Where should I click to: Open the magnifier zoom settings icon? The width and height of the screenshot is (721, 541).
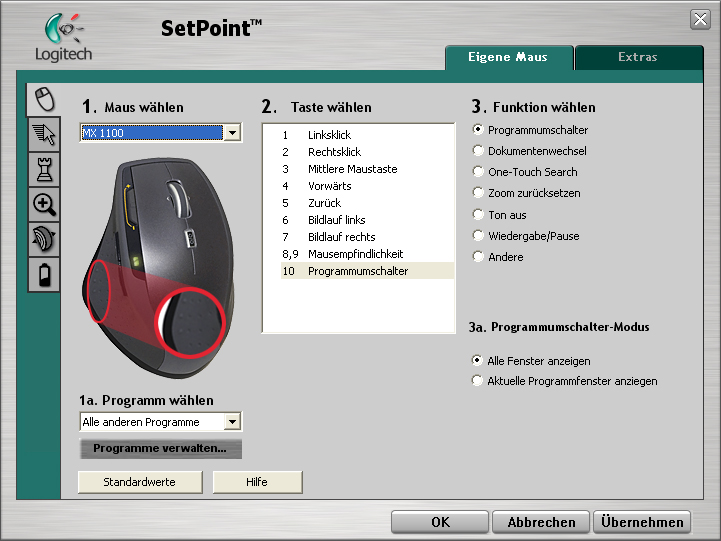coord(43,204)
